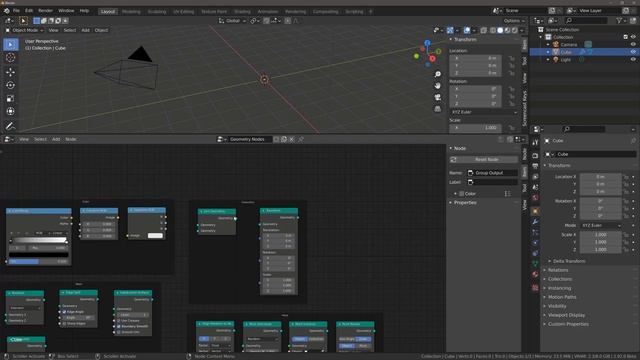Open the Global transform orientation dropdown
Screen dimensions: 640x360
[232, 21]
